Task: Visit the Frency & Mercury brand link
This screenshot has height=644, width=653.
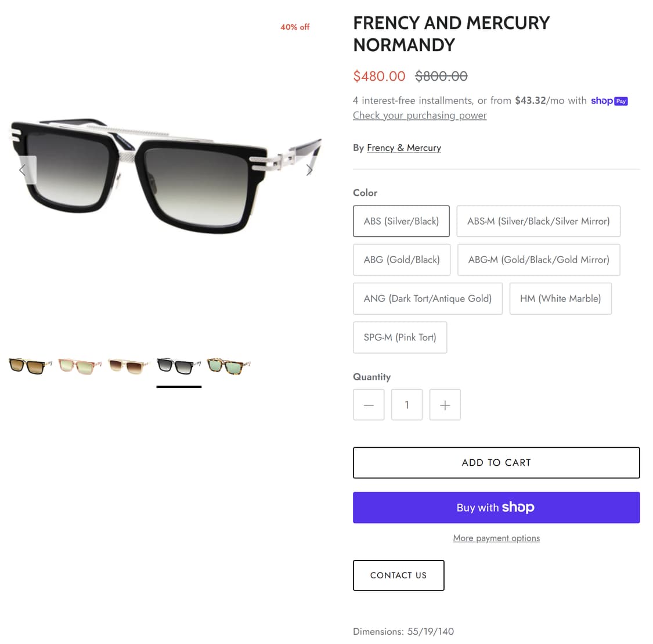Action: tap(404, 148)
